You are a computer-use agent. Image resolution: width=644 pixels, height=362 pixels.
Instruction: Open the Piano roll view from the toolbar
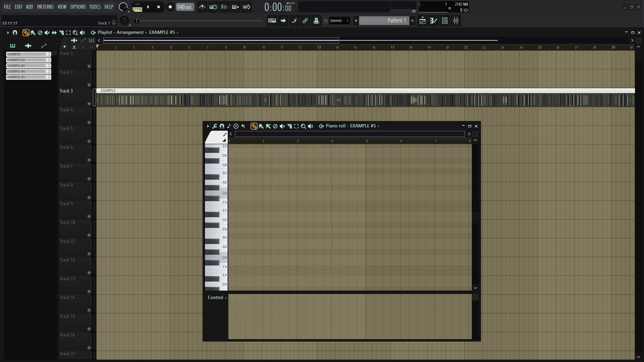click(434, 21)
